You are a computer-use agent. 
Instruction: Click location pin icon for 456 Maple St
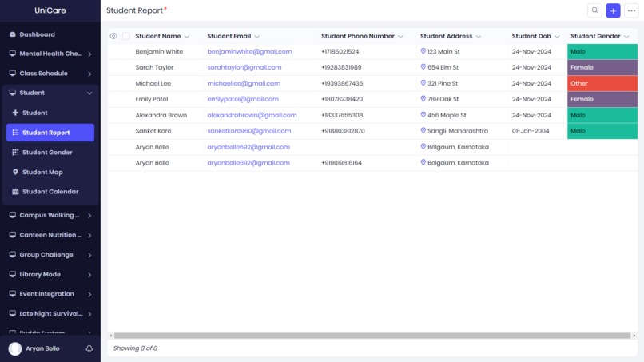point(423,114)
